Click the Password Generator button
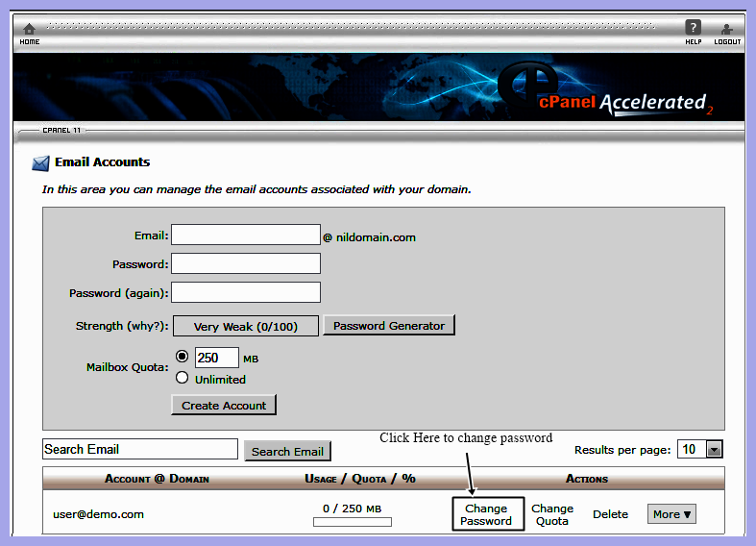Viewport: 756px width, 546px height. (389, 326)
